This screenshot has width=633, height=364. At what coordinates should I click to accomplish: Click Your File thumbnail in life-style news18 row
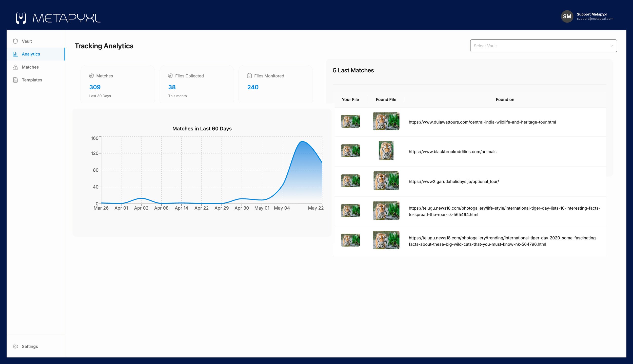coord(350,211)
